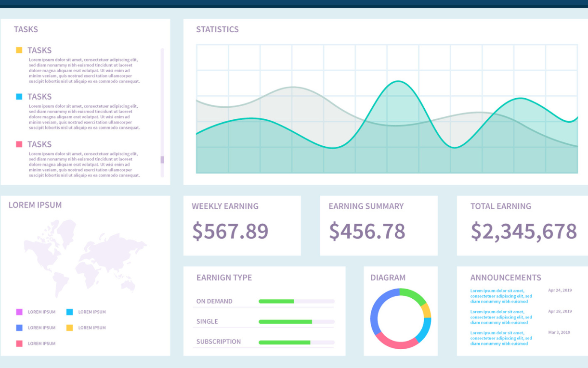Screen dimensions: 588x368
Task: Select the blue TASKS category marker
Action: point(20,96)
